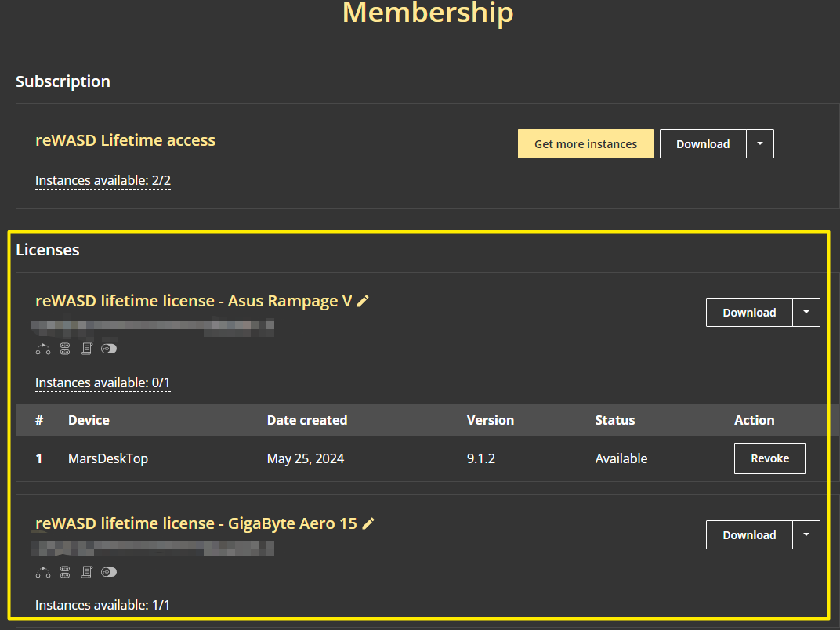This screenshot has height=630, width=840.
Task: Click the scroll document icon under GigaByte license
Action: tap(87, 572)
